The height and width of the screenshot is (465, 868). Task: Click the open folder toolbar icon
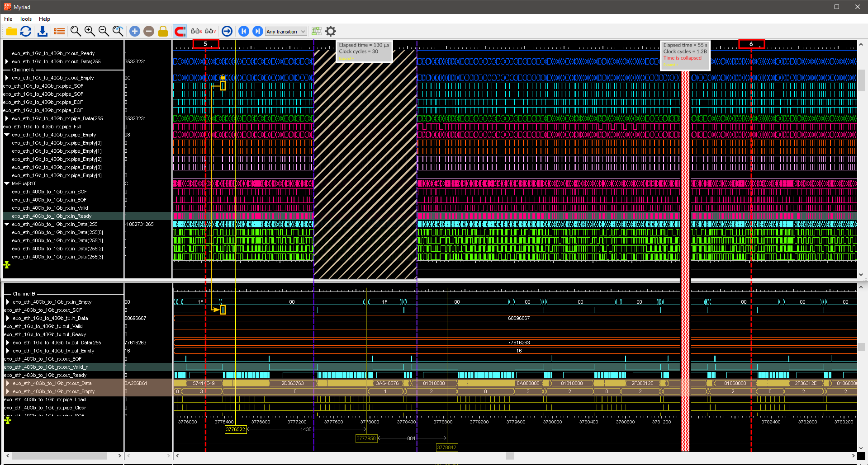pyautogui.click(x=11, y=31)
